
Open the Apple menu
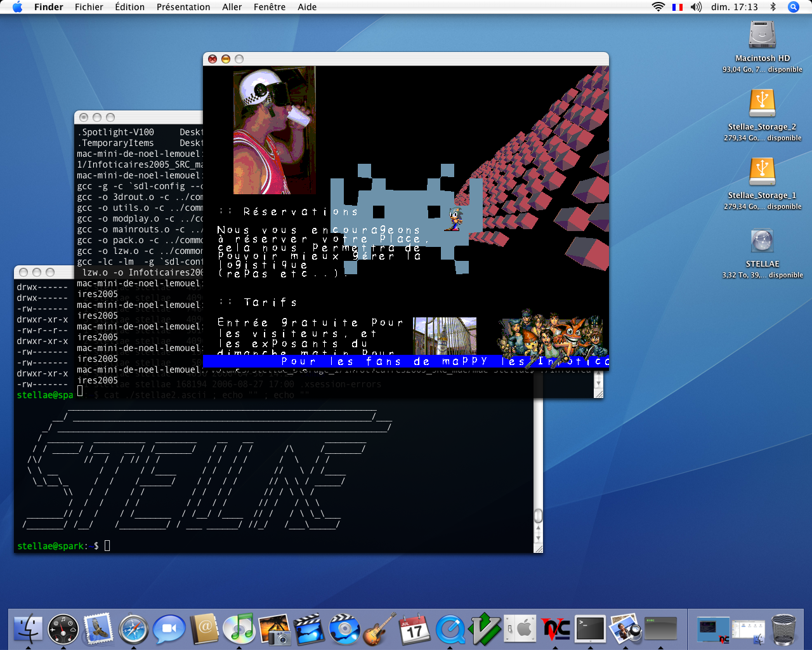[x=17, y=7]
